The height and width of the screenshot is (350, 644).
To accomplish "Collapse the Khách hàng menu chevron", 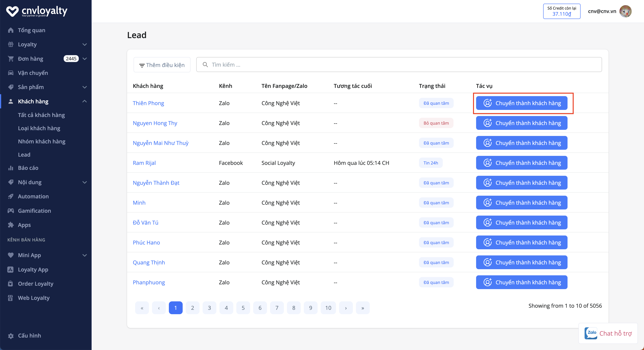I will pos(85,101).
